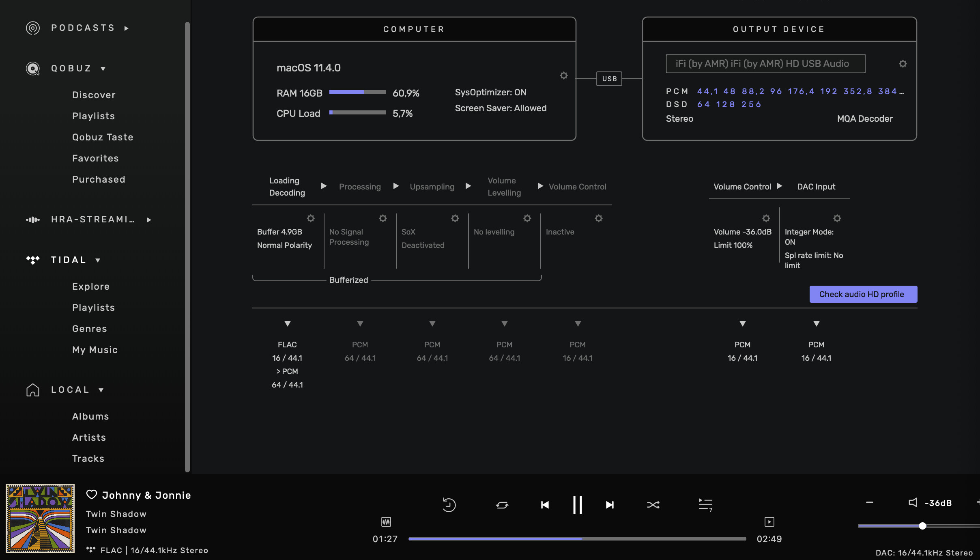
Task: Click the Podcasts sidebar icon
Action: 33,28
